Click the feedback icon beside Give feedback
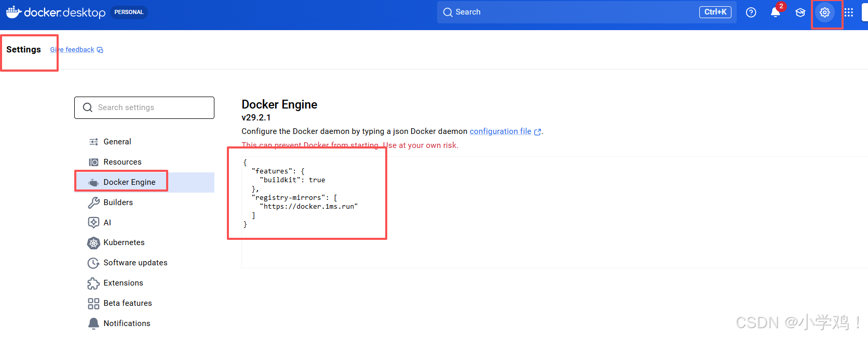868x338 pixels. [100, 50]
